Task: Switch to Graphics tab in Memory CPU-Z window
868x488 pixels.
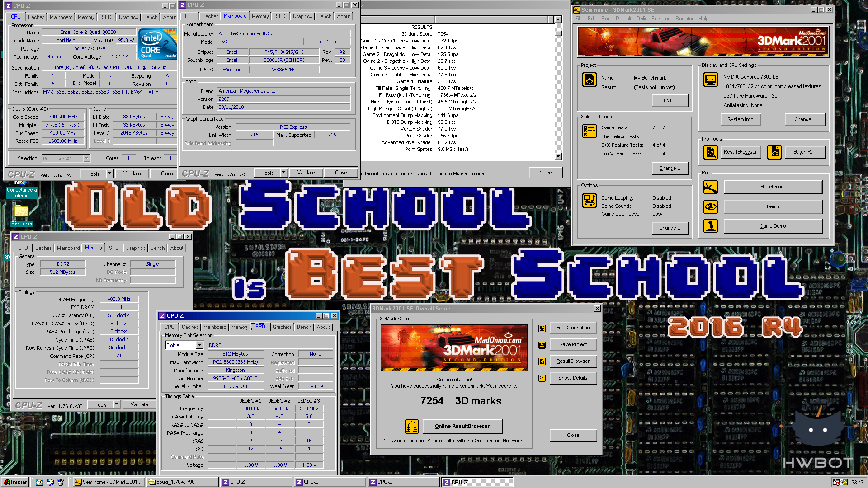Action: 136,248
